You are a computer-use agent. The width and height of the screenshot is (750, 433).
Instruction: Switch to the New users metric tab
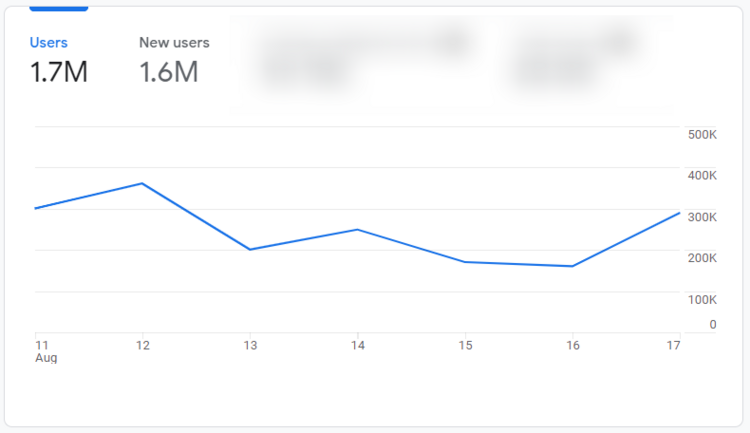[173, 43]
